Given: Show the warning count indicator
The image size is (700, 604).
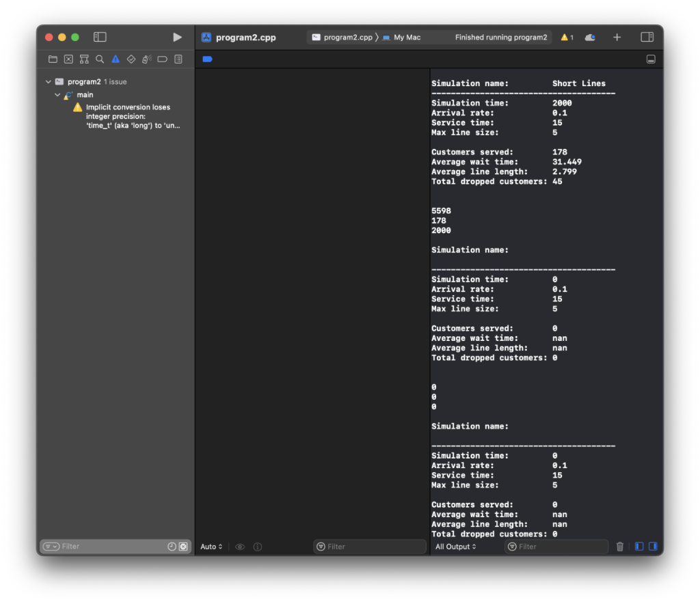Looking at the screenshot, I should coord(567,38).
